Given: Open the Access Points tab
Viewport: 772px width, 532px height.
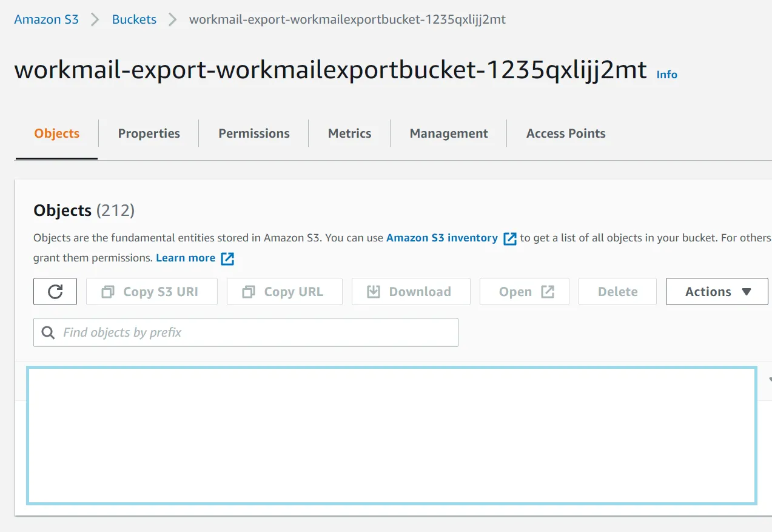Looking at the screenshot, I should pos(566,133).
